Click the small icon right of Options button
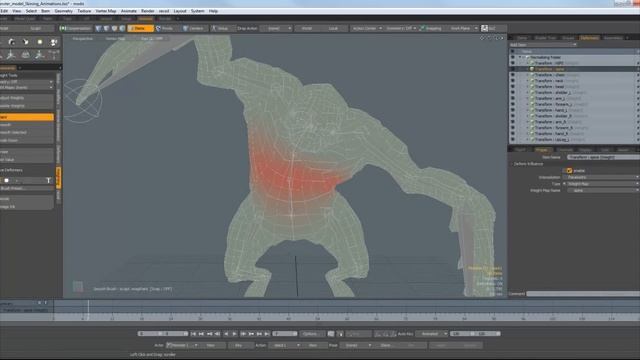The width and height of the screenshot is (640, 360). (331, 334)
